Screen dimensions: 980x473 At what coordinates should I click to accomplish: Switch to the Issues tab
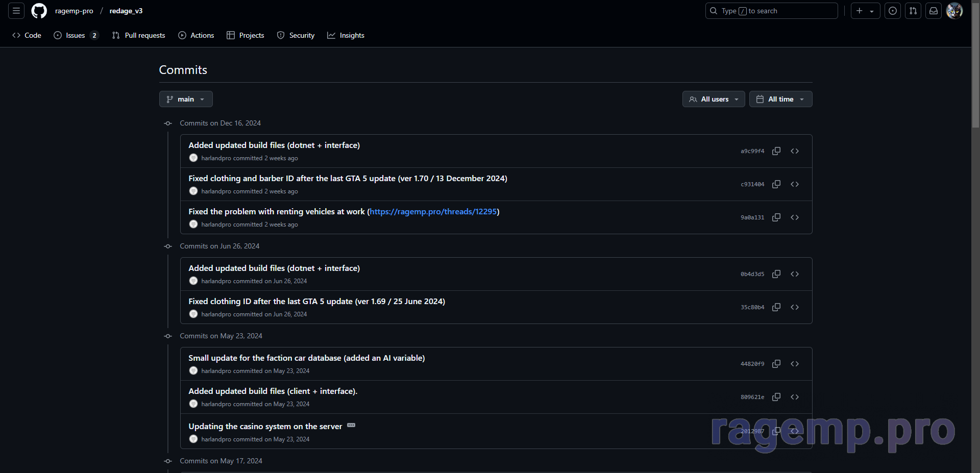click(76, 35)
